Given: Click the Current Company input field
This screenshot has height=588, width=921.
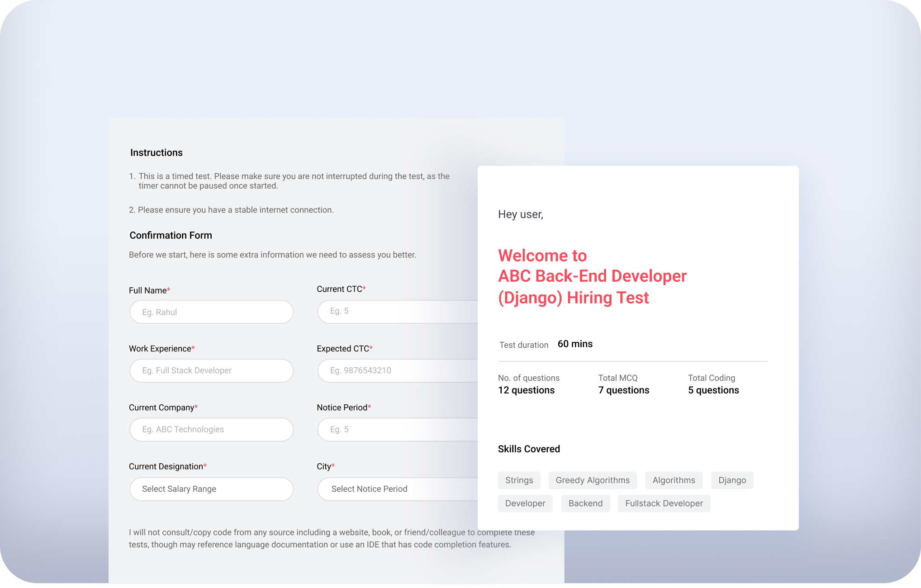Looking at the screenshot, I should coord(211,429).
